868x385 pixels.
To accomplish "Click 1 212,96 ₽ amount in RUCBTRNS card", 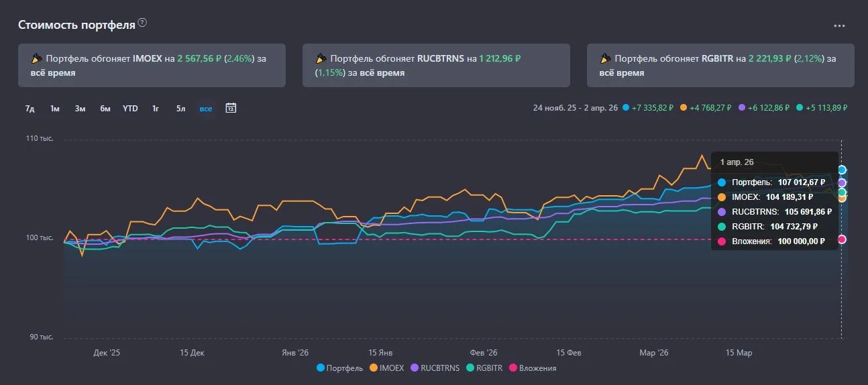I will point(500,59).
